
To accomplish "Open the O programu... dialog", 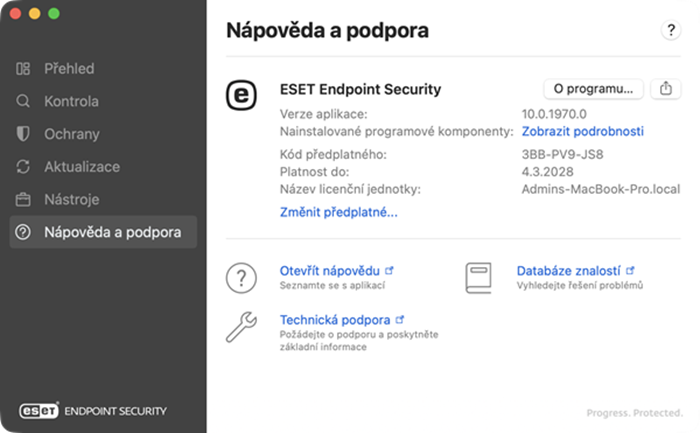I will [593, 89].
